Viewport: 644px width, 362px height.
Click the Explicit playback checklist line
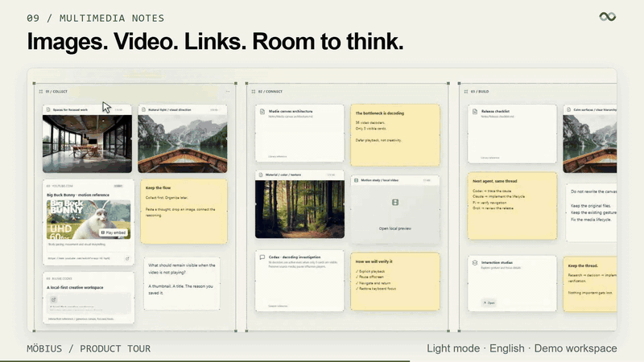point(370,271)
